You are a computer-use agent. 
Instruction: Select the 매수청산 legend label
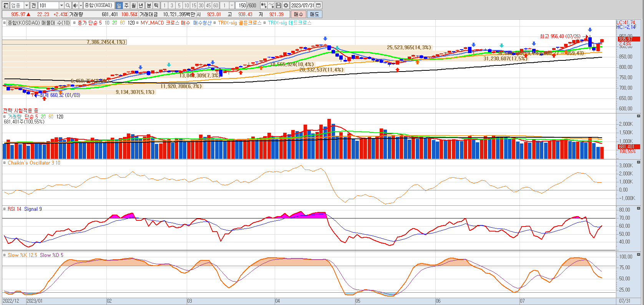click(202, 23)
